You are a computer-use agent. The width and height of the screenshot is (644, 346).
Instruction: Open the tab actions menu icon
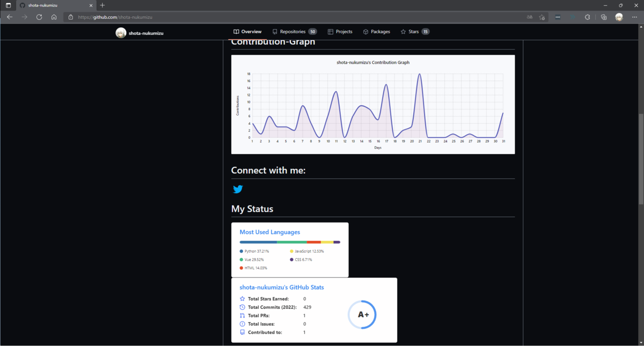point(8,5)
